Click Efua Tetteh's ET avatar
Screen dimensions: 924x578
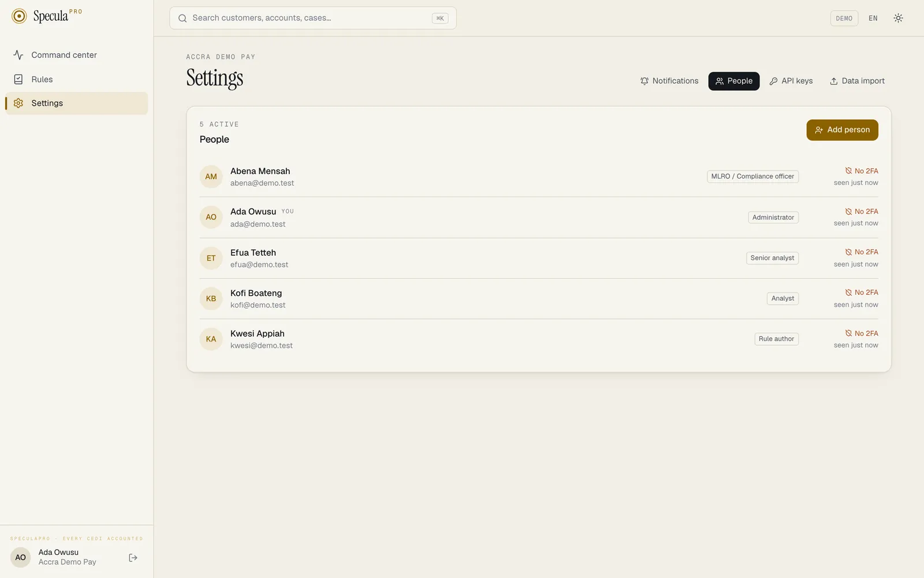pyautogui.click(x=211, y=258)
